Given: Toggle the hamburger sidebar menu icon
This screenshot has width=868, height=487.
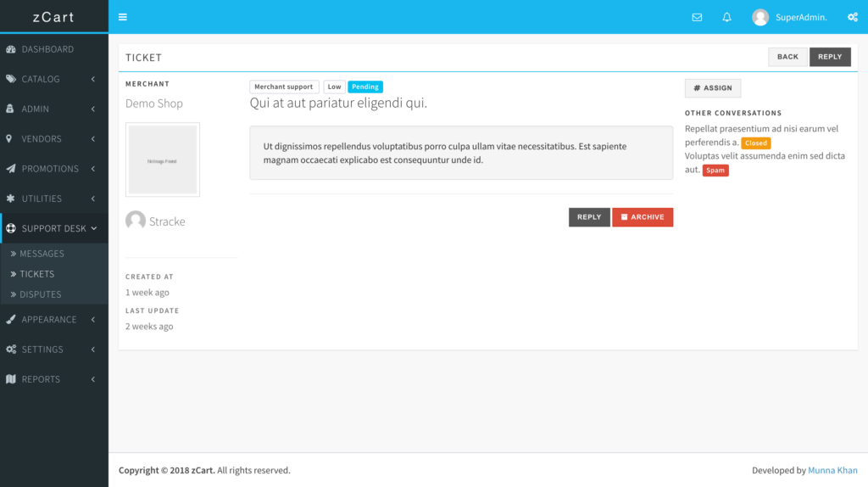Looking at the screenshot, I should tap(123, 17).
